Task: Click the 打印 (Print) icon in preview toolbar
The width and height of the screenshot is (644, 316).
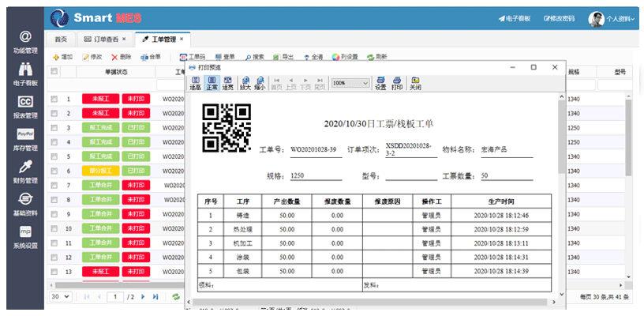Action: [x=397, y=83]
